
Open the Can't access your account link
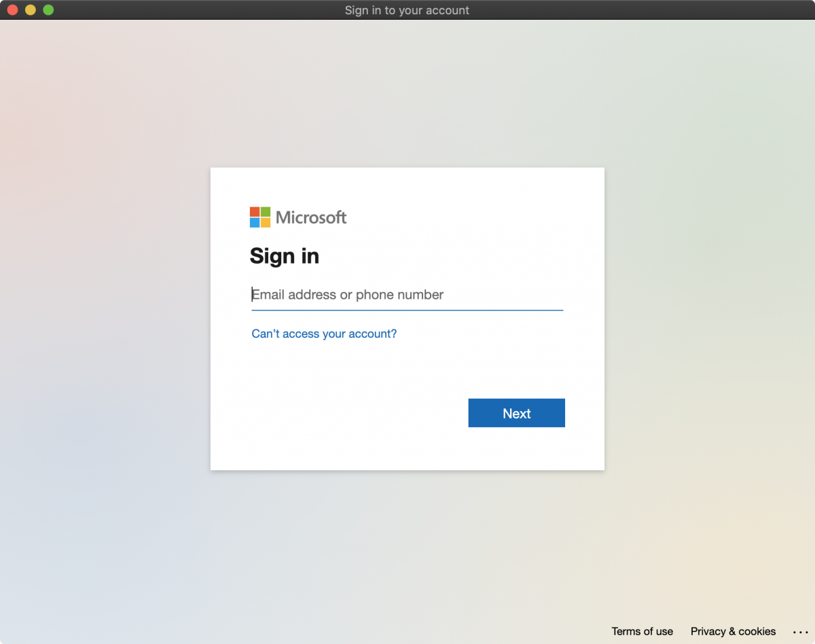(324, 334)
